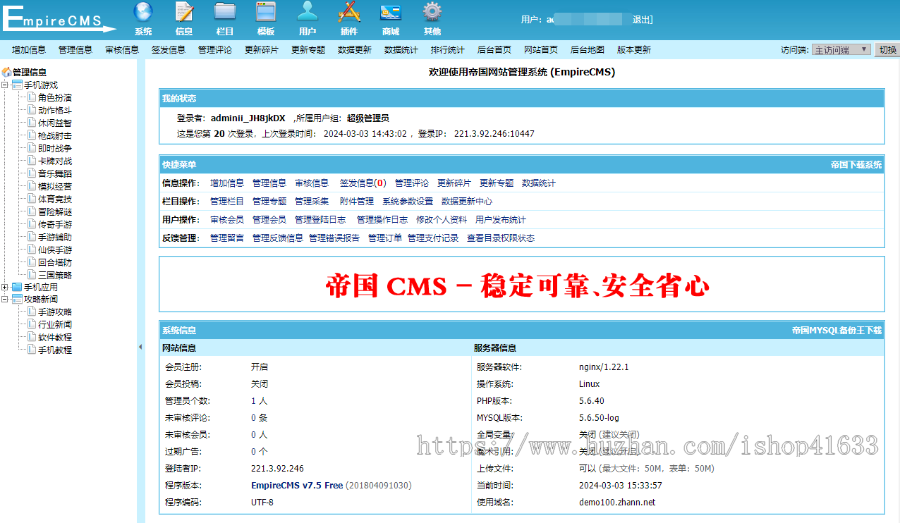Click the 切换 switch button

(x=887, y=50)
